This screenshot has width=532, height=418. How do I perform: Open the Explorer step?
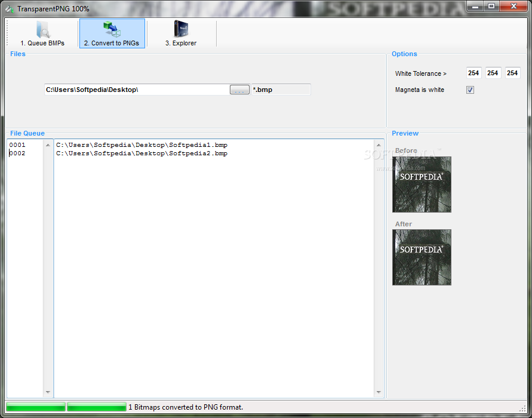pos(181,33)
